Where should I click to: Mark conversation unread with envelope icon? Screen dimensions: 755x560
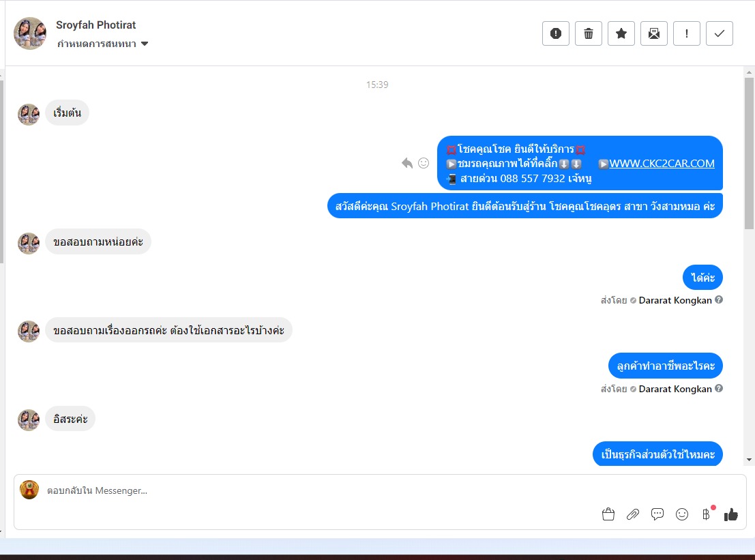coord(653,33)
